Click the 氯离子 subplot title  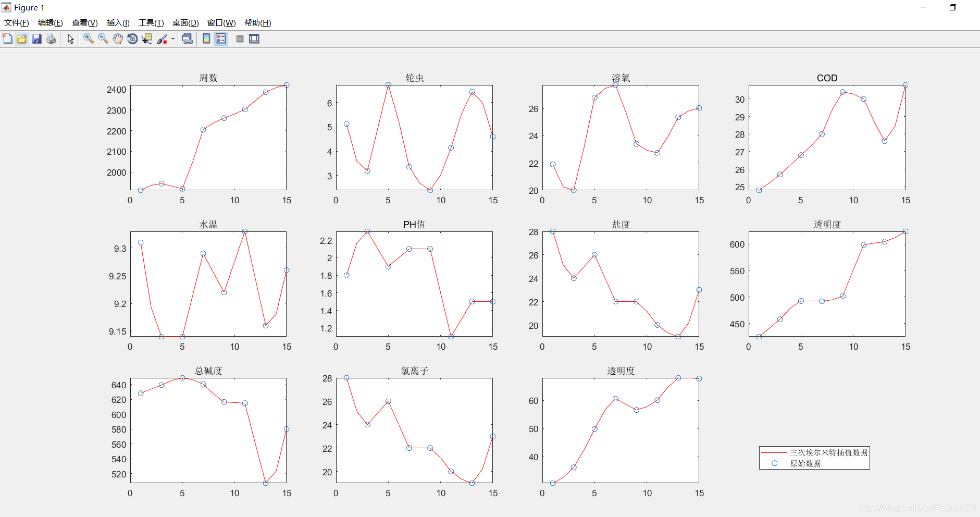click(415, 371)
